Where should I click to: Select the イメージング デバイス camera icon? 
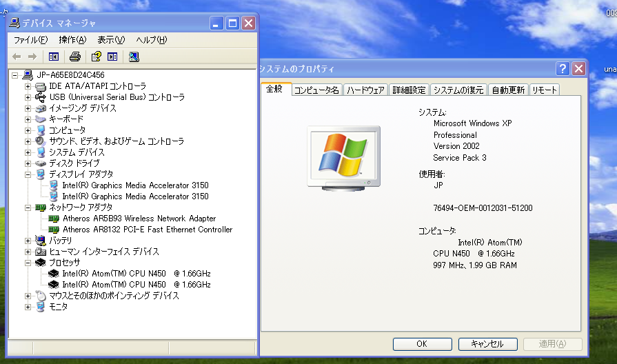click(x=41, y=108)
